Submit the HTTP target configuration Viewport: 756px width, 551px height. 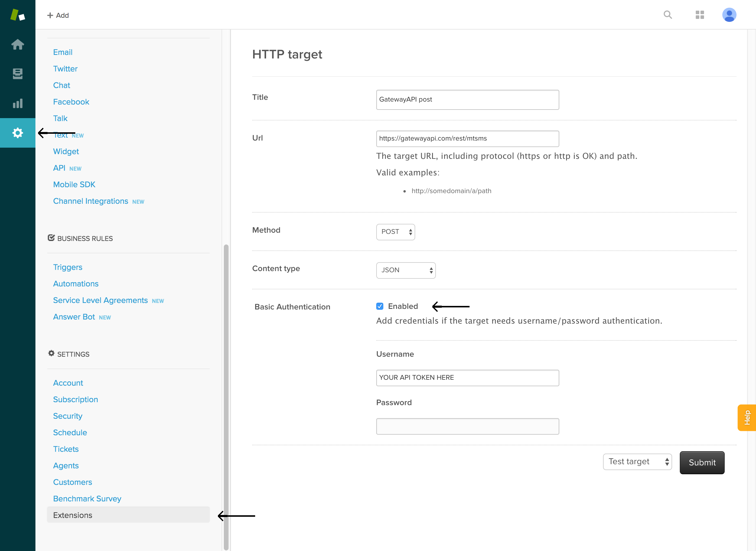(702, 462)
